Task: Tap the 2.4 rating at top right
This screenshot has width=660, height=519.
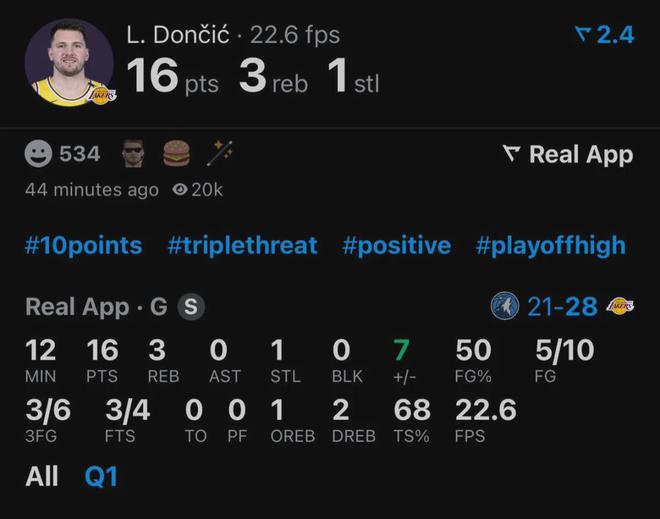Action: pyautogui.click(x=605, y=35)
